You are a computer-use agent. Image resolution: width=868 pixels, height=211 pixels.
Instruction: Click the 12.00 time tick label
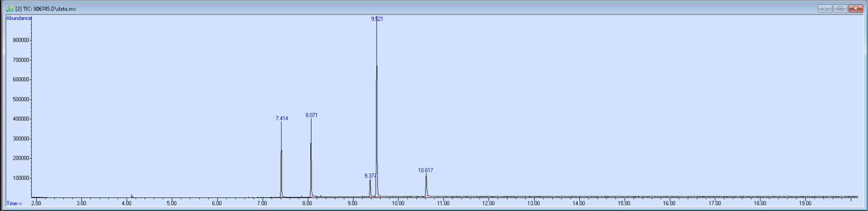(x=488, y=203)
